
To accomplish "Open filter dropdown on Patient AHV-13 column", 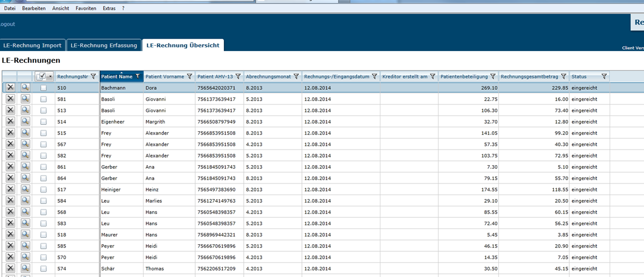I will (238, 76).
